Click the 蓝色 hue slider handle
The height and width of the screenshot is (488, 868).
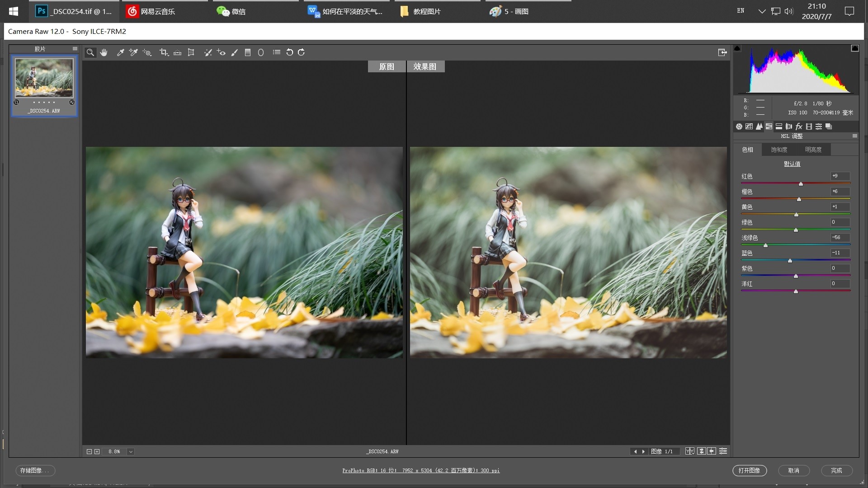pos(790,261)
